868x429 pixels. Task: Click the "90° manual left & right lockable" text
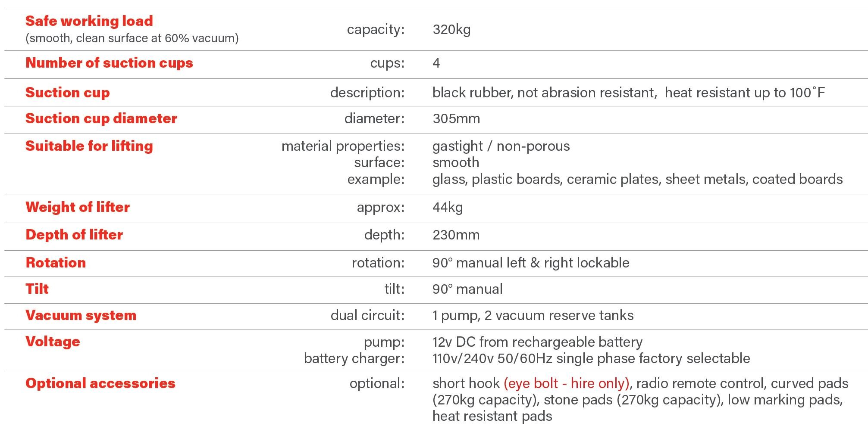coord(531,263)
